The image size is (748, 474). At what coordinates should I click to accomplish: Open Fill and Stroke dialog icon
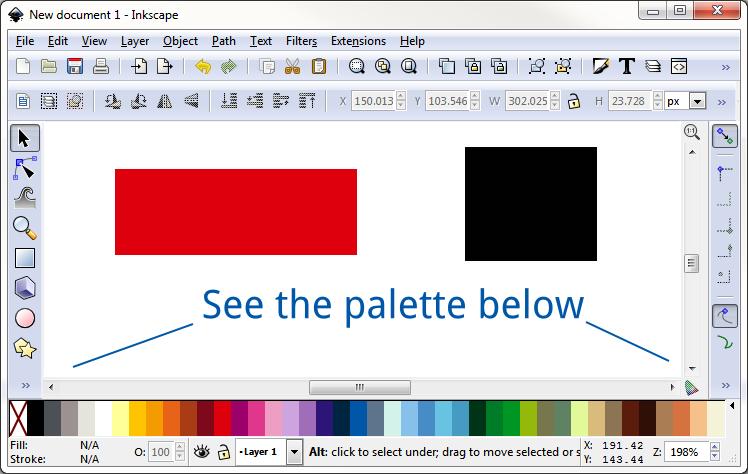click(x=601, y=66)
